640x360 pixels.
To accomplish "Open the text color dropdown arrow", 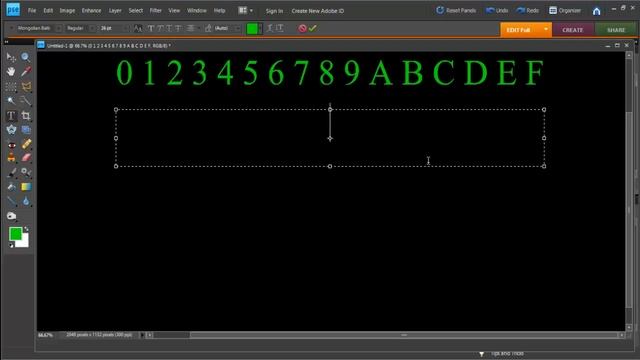I will click(260, 29).
